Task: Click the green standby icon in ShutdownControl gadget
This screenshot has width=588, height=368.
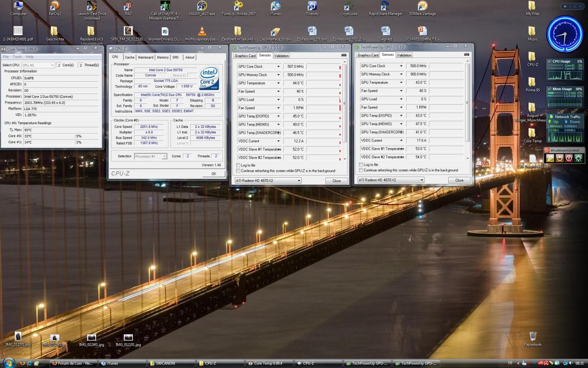Action: coord(578,158)
